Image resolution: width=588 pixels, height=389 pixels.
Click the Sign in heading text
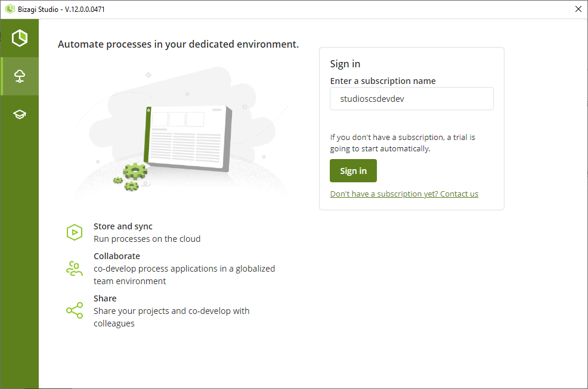[x=345, y=64]
